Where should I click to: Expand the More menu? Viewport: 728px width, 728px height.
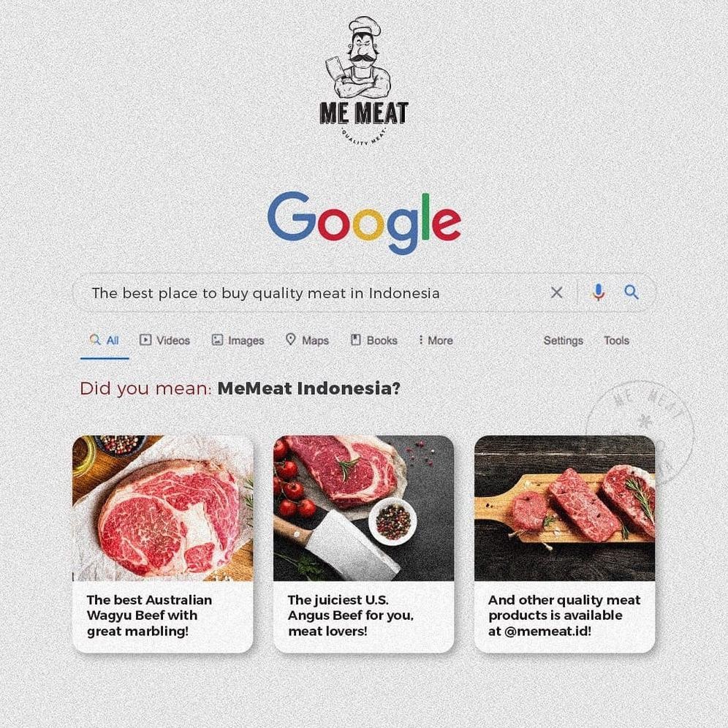tap(436, 341)
